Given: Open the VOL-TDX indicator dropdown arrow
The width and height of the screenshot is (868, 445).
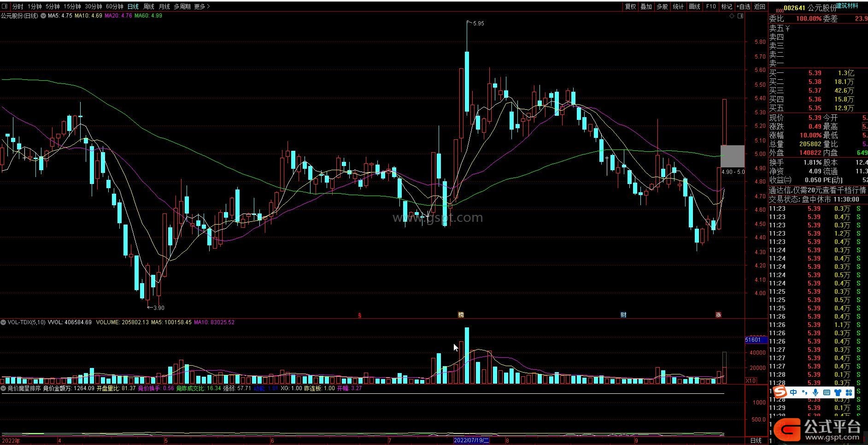Looking at the screenshot, I should [3, 322].
